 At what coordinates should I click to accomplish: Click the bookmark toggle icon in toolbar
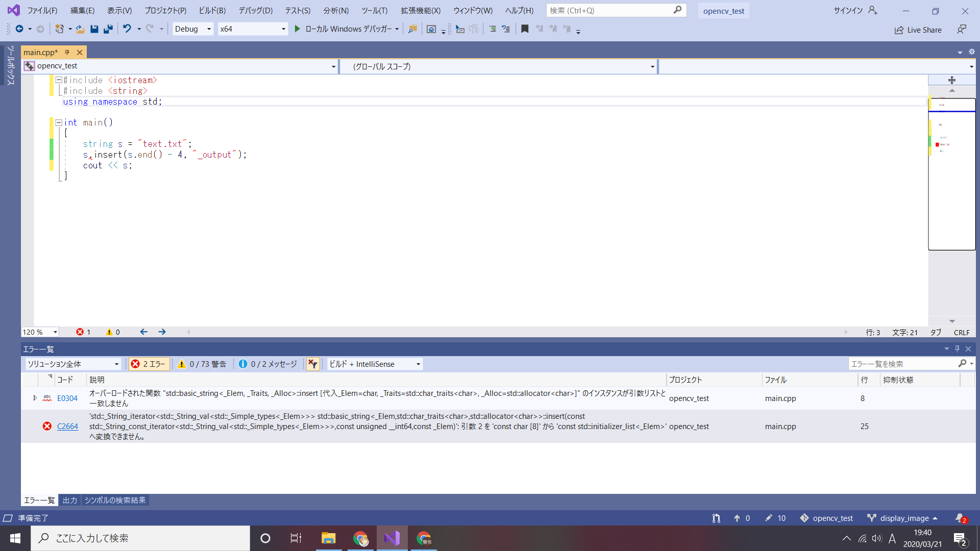525,29
